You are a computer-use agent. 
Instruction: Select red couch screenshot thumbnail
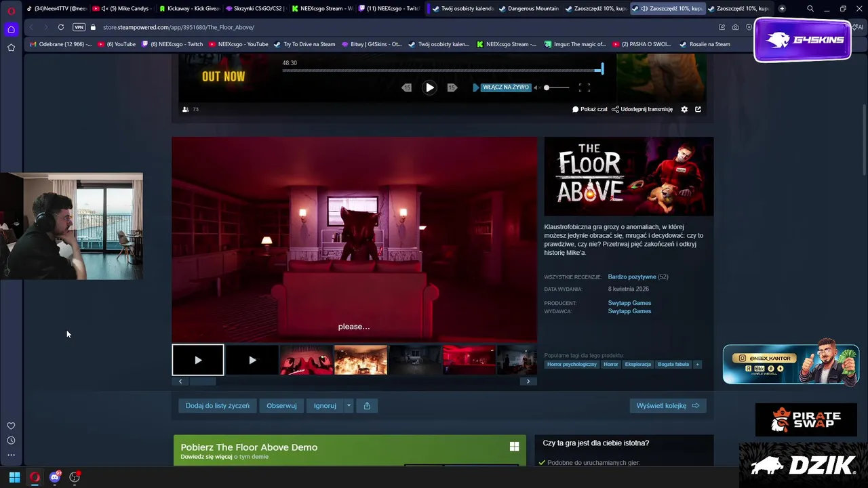click(x=307, y=360)
